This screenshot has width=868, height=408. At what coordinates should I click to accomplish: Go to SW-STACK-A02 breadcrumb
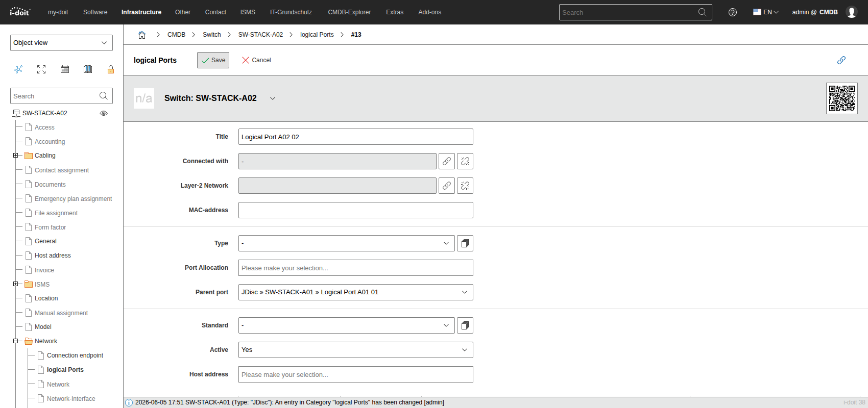pos(260,35)
